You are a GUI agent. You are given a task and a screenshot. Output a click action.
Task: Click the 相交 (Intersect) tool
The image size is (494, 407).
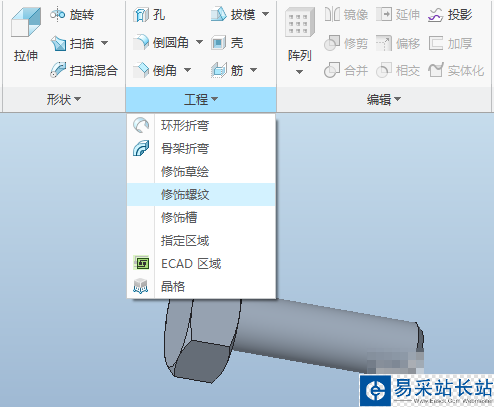tap(398, 70)
